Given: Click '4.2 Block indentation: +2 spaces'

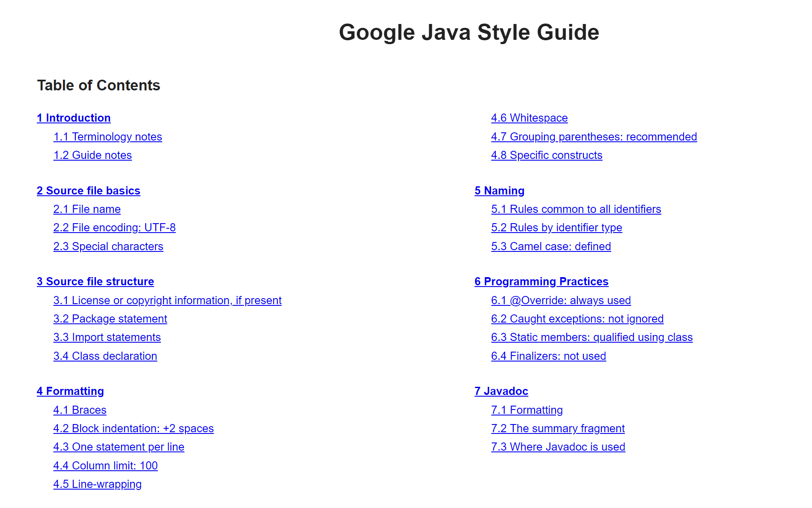Looking at the screenshot, I should (134, 428).
